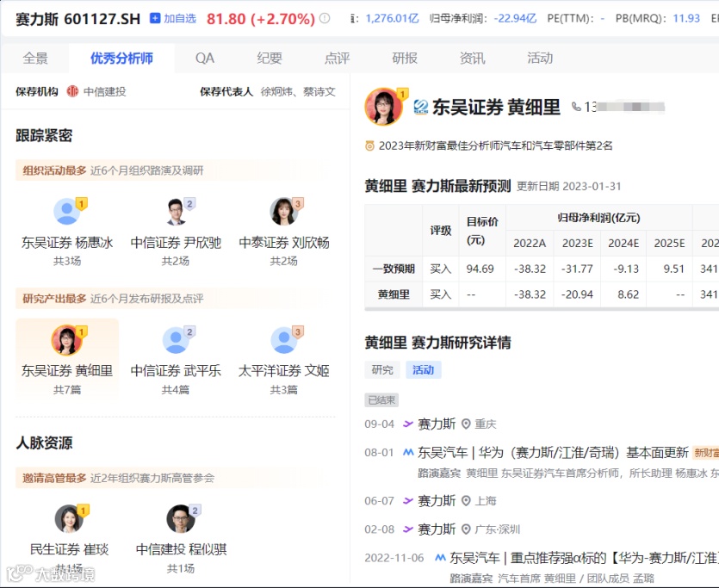Click 邀请高管最多 section label

[x=54, y=478]
